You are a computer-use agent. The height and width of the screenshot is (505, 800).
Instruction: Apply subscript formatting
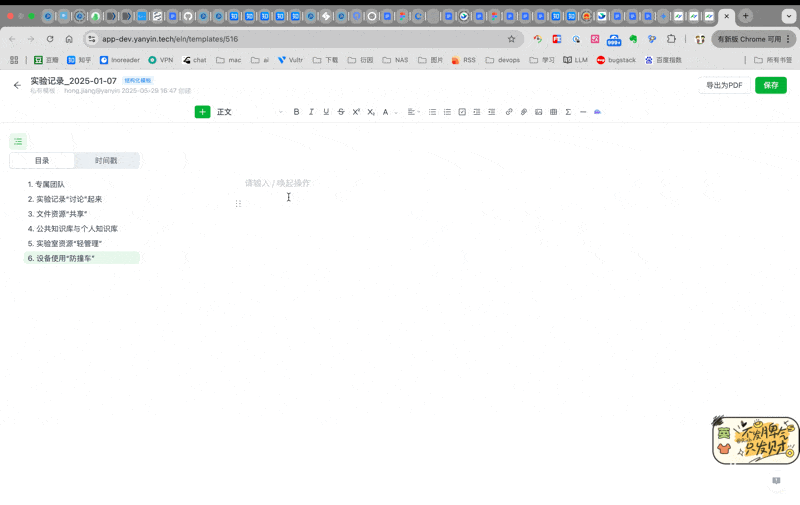click(x=371, y=112)
